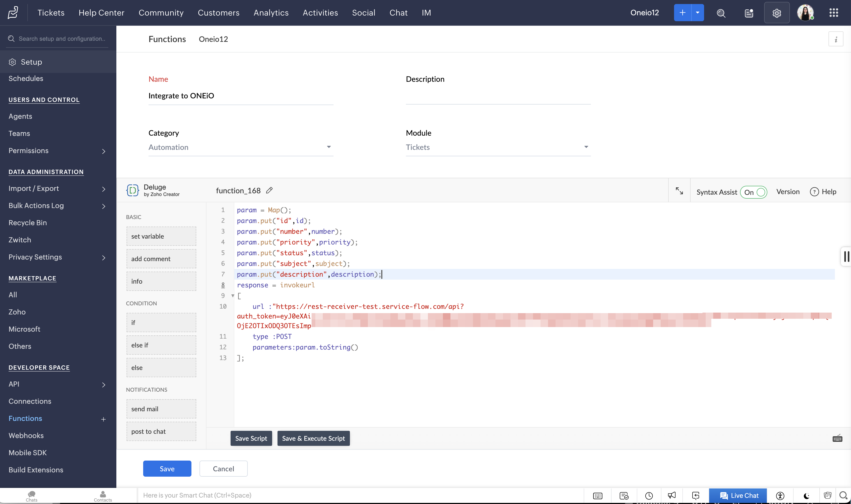The width and height of the screenshot is (851, 504).
Task: Expand Privacy Settings submenu
Action: tap(104, 258)
